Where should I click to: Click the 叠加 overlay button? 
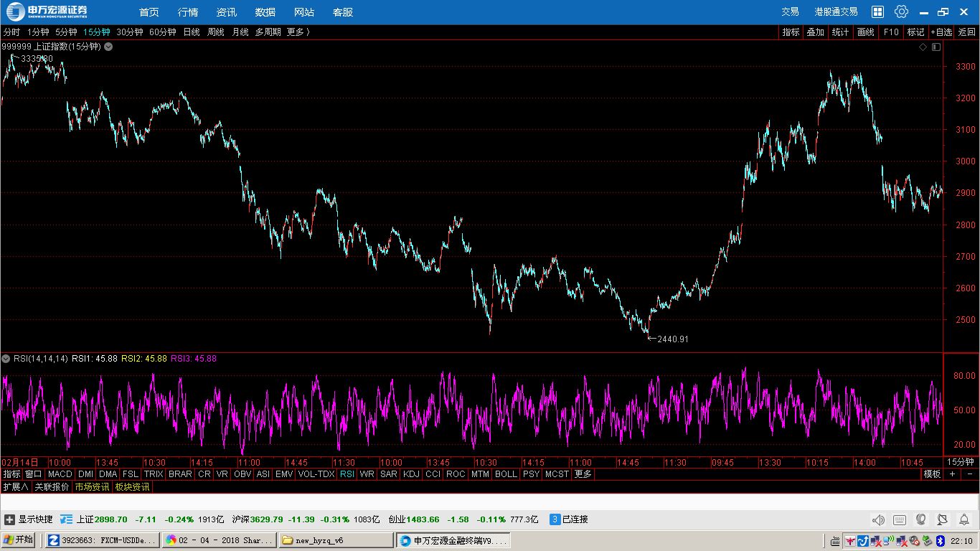pos(816,32)
